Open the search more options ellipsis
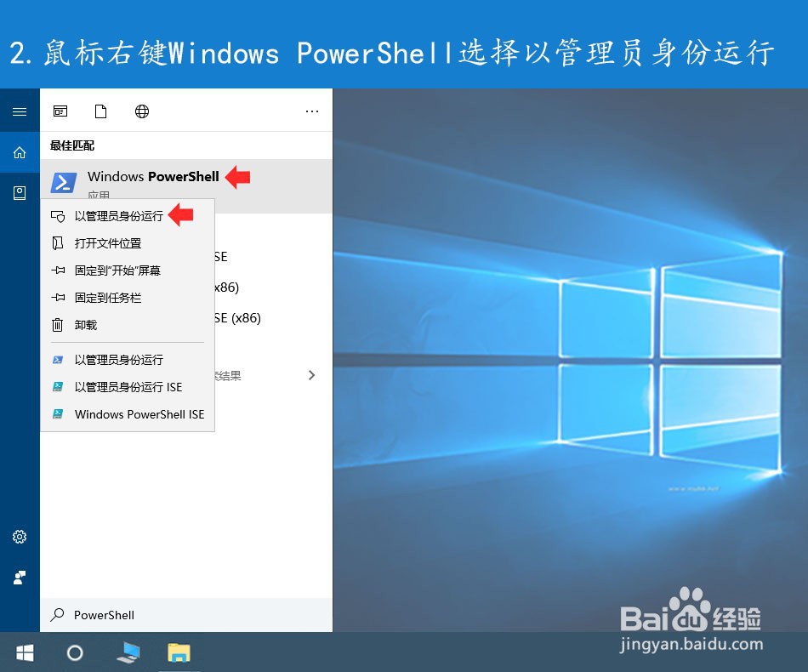The height and width of the screenshot is (672, 808). 311,111
